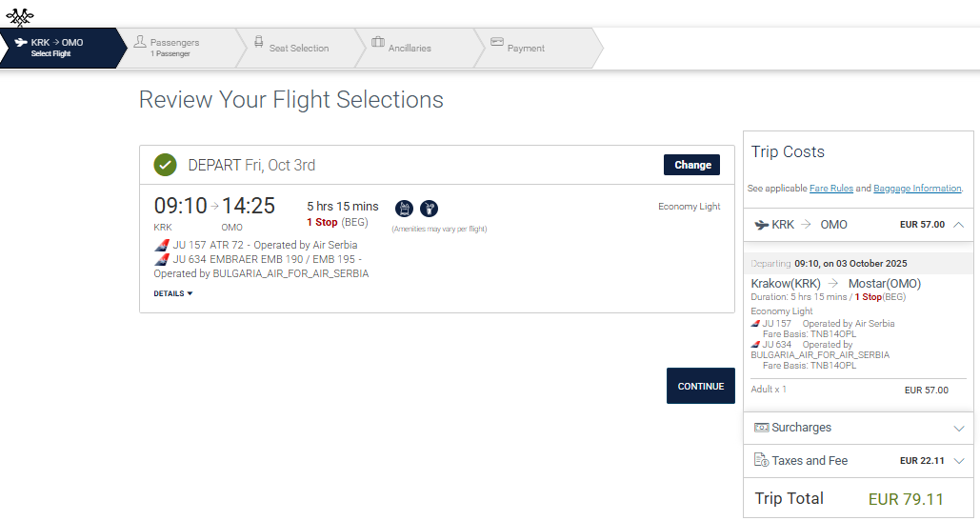Click the Air Serbia logo icon
The image size is (980, 521).
pos(19,17)
